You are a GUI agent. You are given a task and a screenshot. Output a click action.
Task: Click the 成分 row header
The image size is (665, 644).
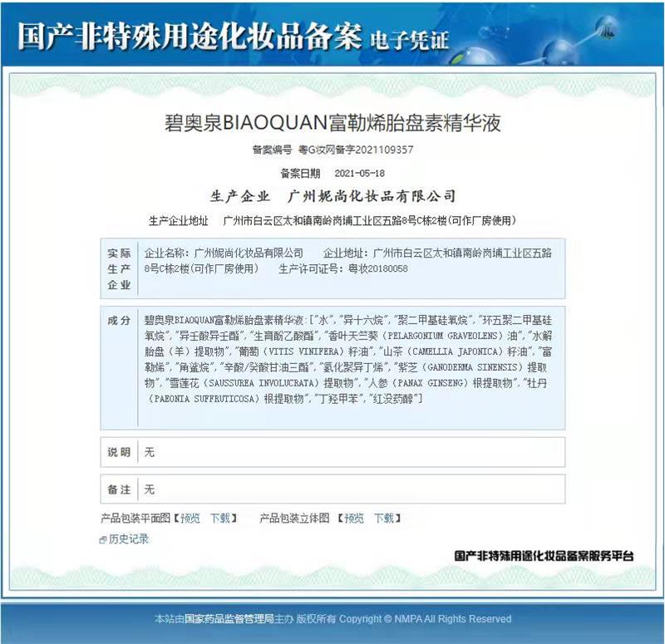[119, 321]
